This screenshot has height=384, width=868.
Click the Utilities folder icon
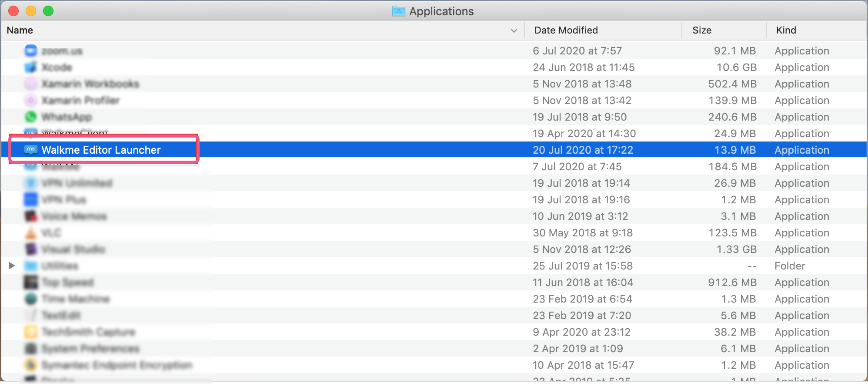tap(30, 266)
